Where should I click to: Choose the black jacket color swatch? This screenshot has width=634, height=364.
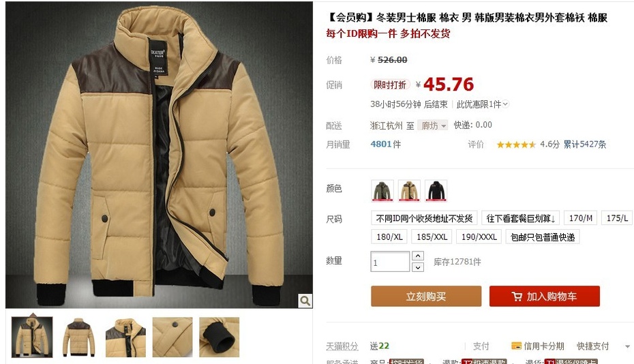click(x=436, y=190)
